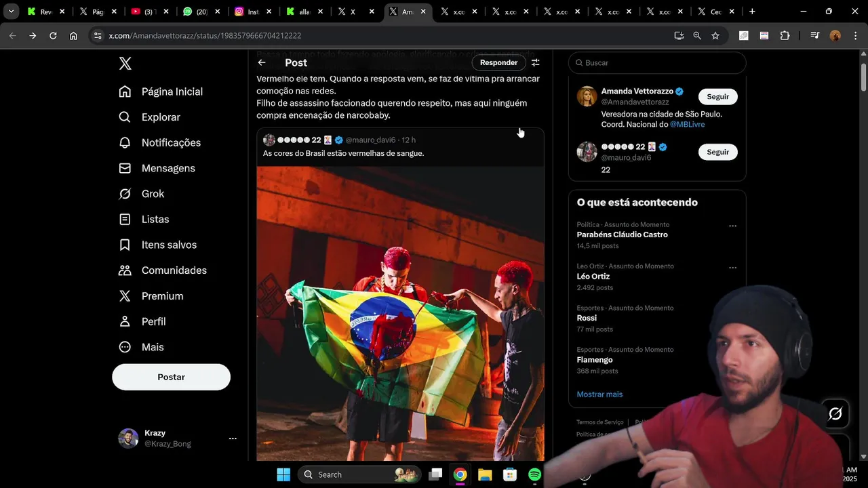Open the X logo home link
868x488 pixels.
click(125, 64)
